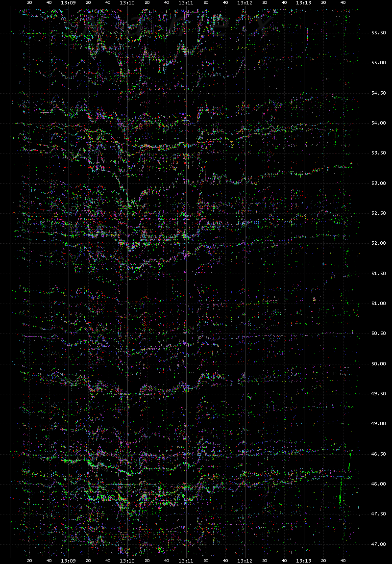This screenshot has width=392, height=564.
Task: Select the 52.00 price axis label
Action: [379, 244]
